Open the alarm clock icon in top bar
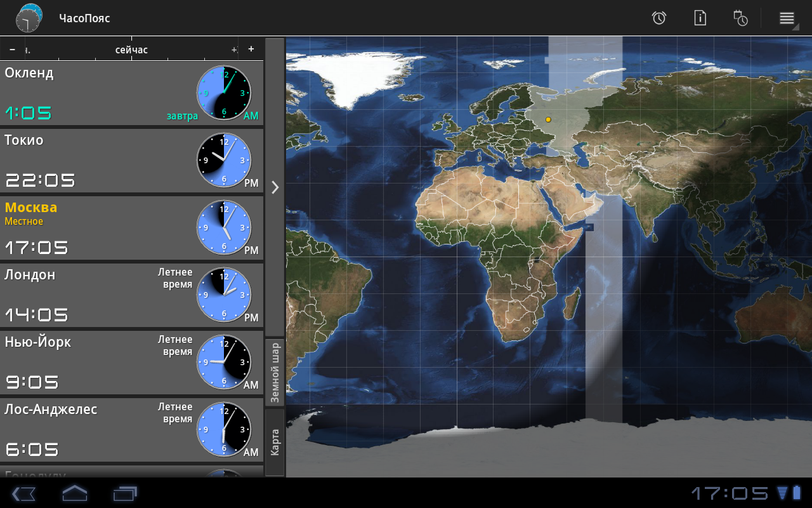812x508 pixels. tap(659, 18)
